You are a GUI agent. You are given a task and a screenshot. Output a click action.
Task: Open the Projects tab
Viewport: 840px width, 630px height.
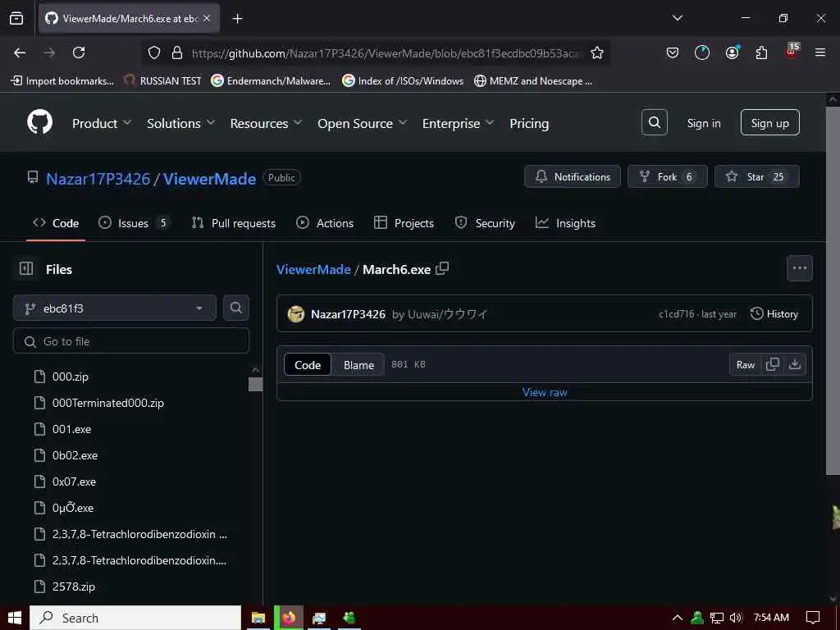404,223
